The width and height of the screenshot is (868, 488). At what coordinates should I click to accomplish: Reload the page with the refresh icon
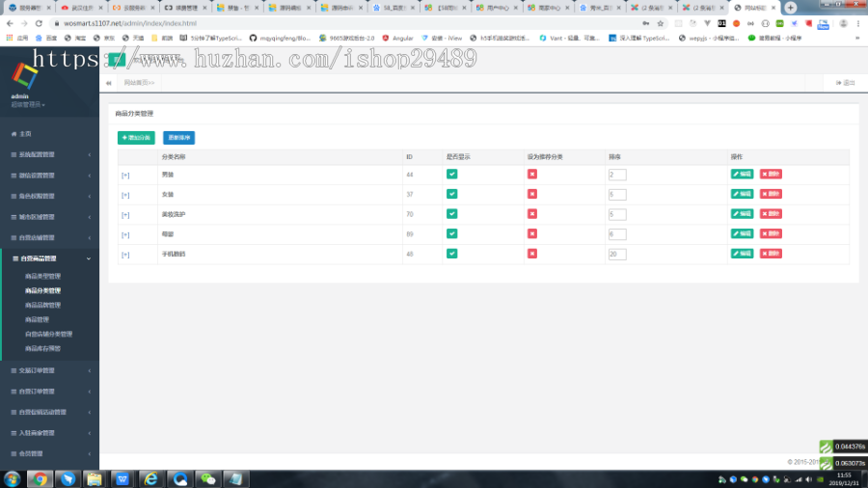(39, 23)
